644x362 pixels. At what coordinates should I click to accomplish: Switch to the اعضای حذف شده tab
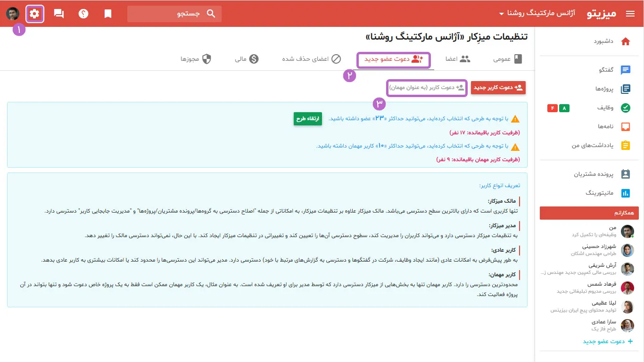coord(312,59)
